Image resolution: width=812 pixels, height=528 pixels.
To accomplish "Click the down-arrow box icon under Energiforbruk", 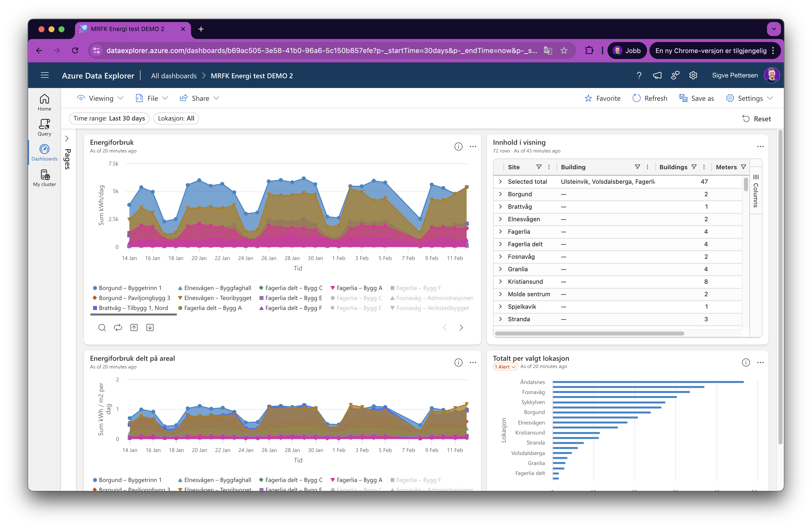I will pyautogui.click(x=150, y=327).
